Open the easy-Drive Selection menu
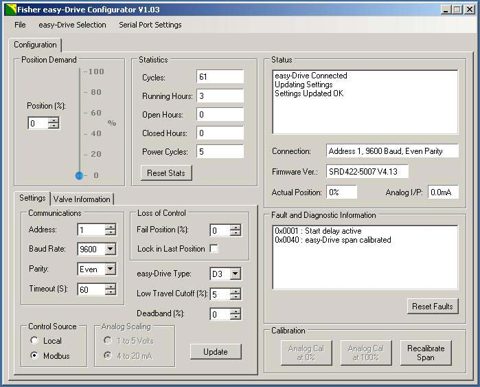 point(72,25)
